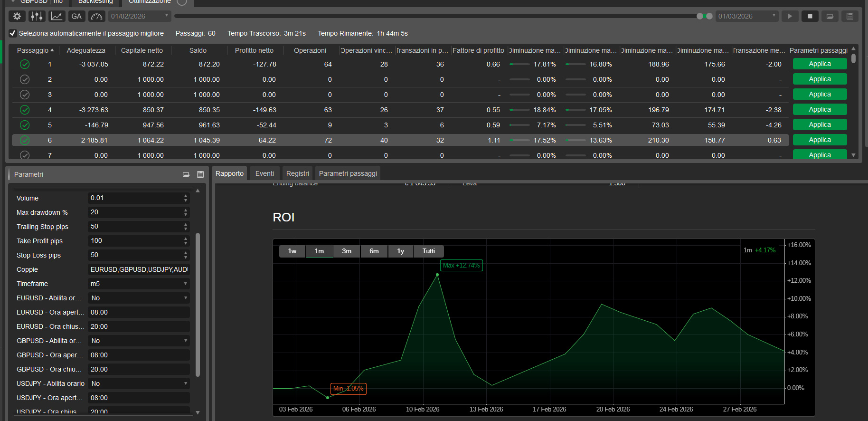Sort table by Passaggio column header

click(35, 50)
